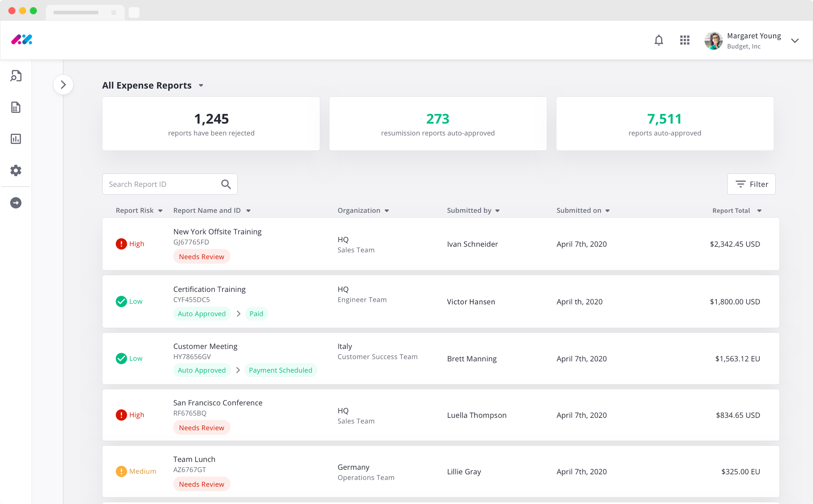Viewport: 813px width, 504px height.
Task: Open the Certification Training report
Action: coord(209,289)
